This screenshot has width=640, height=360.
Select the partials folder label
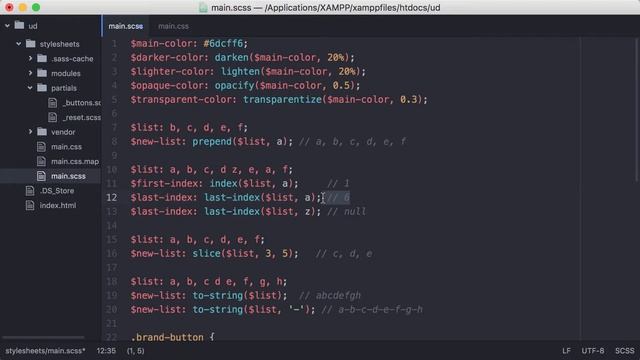point(64,88)
